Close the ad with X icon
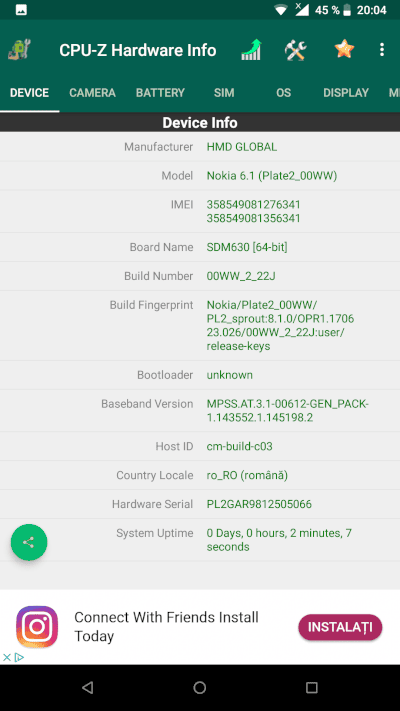 coord(7,657)
